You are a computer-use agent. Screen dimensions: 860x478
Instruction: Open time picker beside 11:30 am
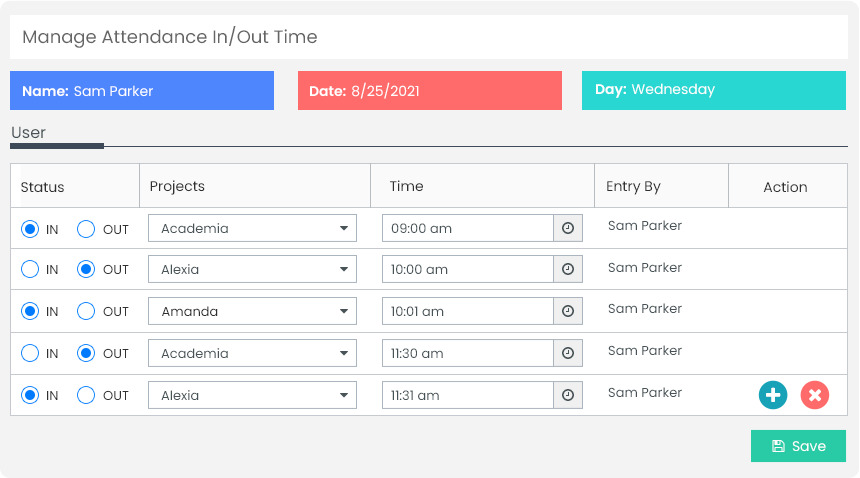click(x=568, y=353)
